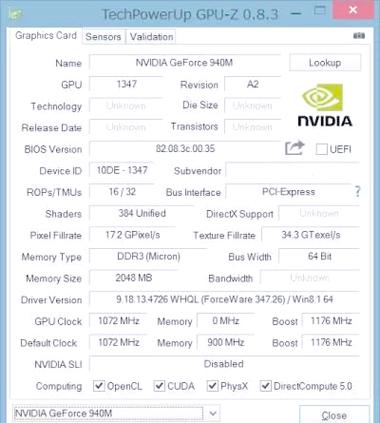Click the Die Size field showing Unknown
This screenshot has width=380, height=423.
click(x=252, y=106)
